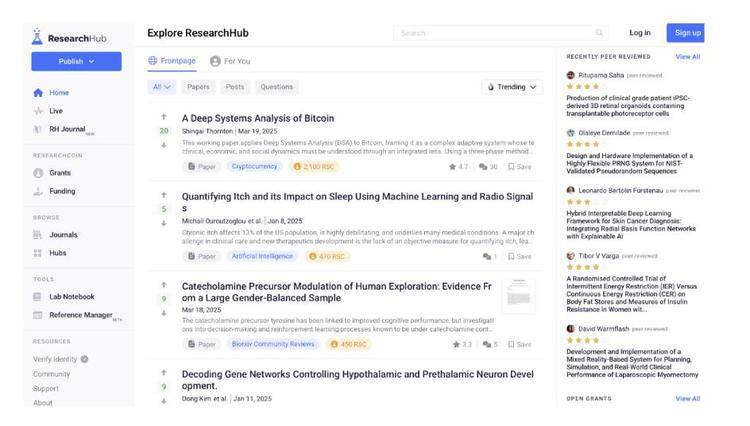Open About link in sidebar
Viewport: 750px width, 426px height.
tap(43, 403)
